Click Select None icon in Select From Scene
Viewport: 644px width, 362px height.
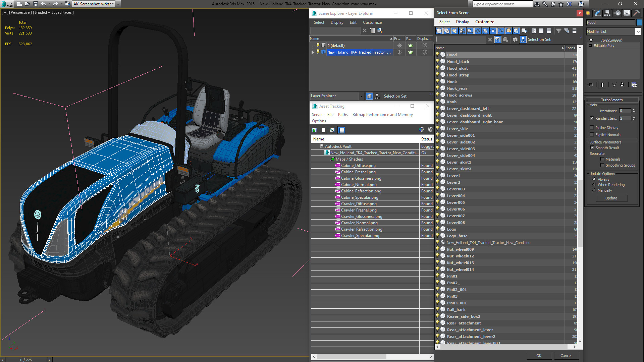(541, 31)
